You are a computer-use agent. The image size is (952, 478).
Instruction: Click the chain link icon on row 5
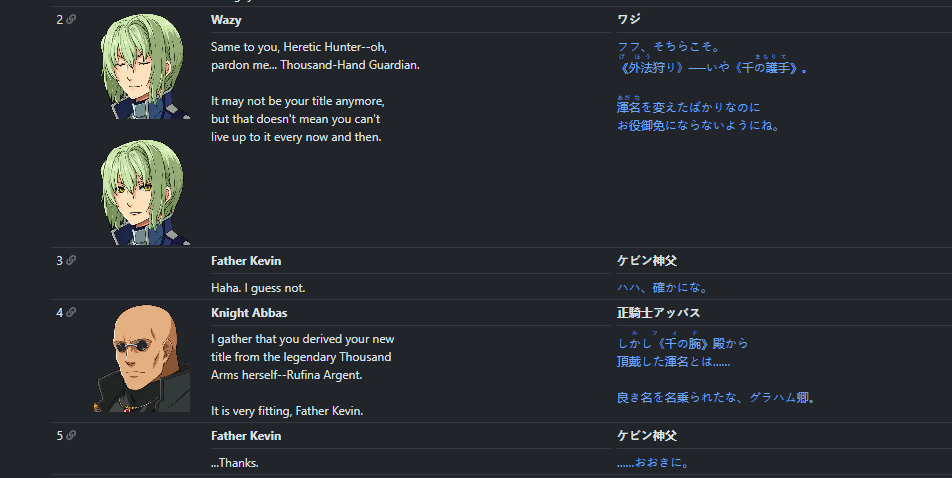71,435
